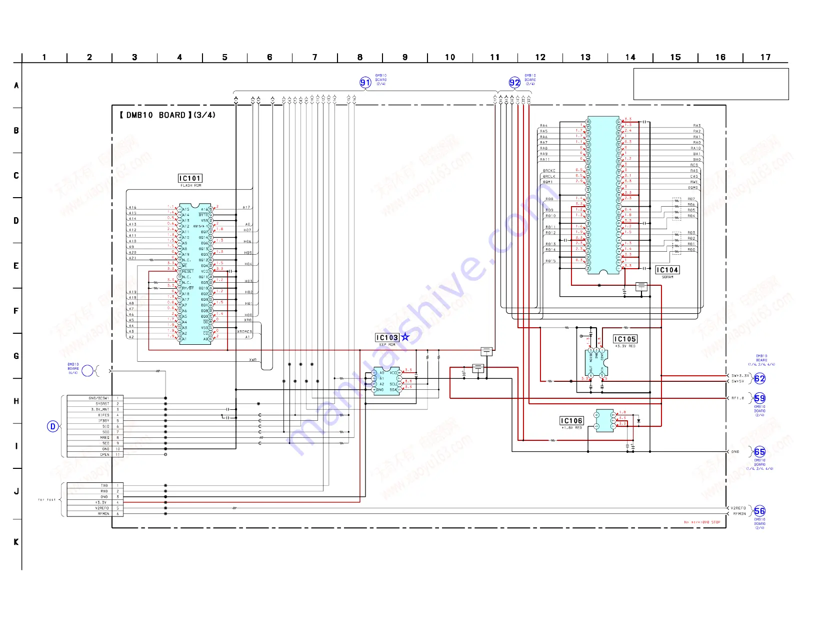Click the IC106 label box

coord(571,421)
